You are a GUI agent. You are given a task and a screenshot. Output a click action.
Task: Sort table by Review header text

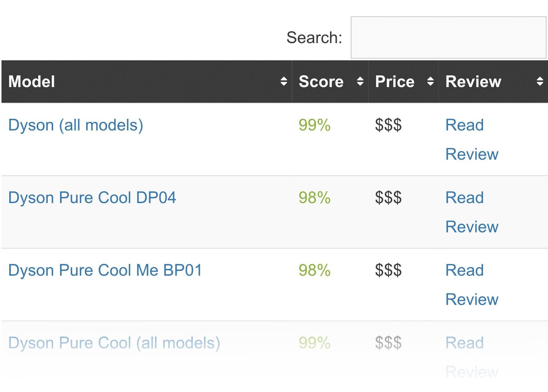473,82
